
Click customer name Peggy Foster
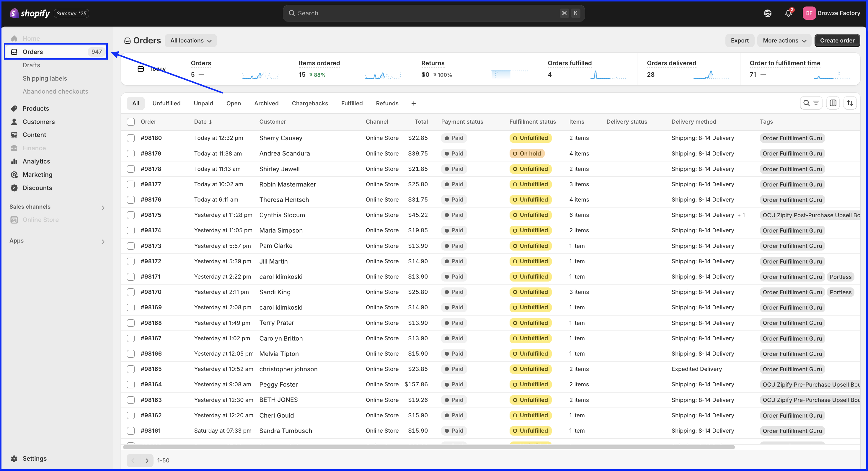click(278, 385)
